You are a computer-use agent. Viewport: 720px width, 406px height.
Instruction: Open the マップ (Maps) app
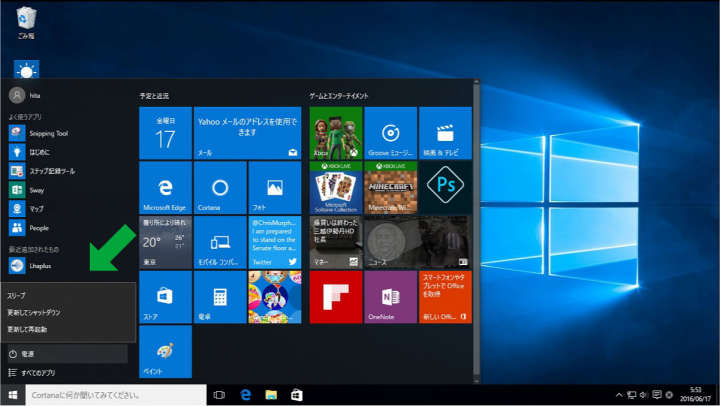click(27, 209)
